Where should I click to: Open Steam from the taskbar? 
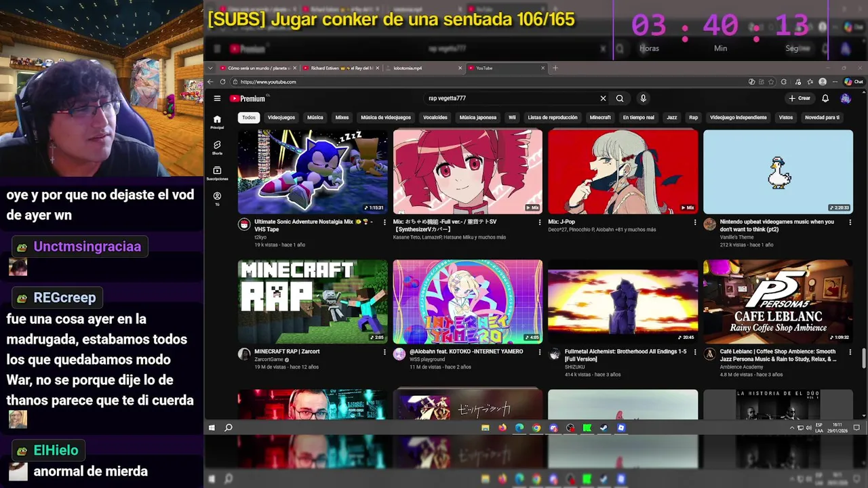pyautogui.click(x=604, y=428)
